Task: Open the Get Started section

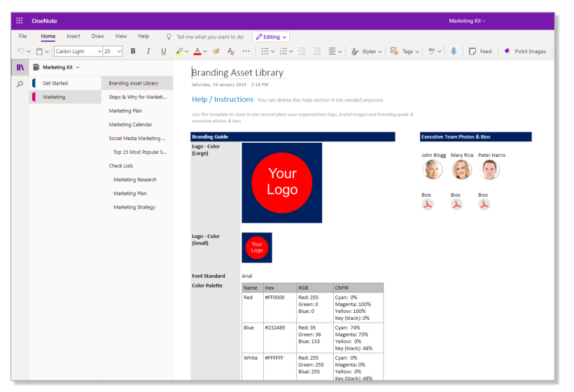Action: [65, 83]
